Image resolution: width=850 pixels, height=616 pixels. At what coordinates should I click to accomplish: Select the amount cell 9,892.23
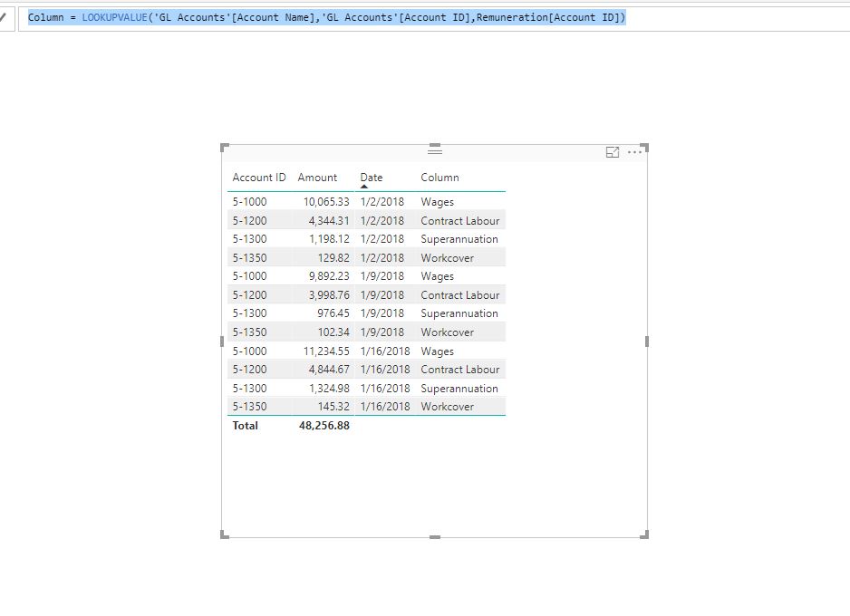(329, 276)
